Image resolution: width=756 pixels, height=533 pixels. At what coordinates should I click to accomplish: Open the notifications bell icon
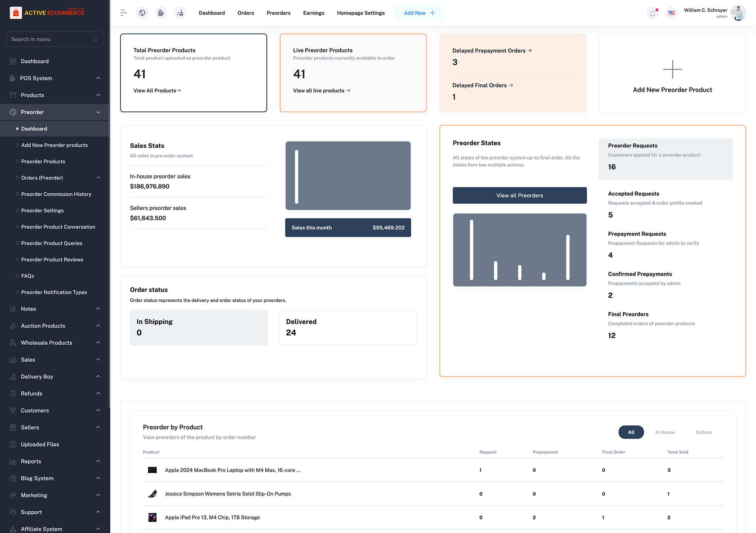pyautogui.click(x=652, y=13)
